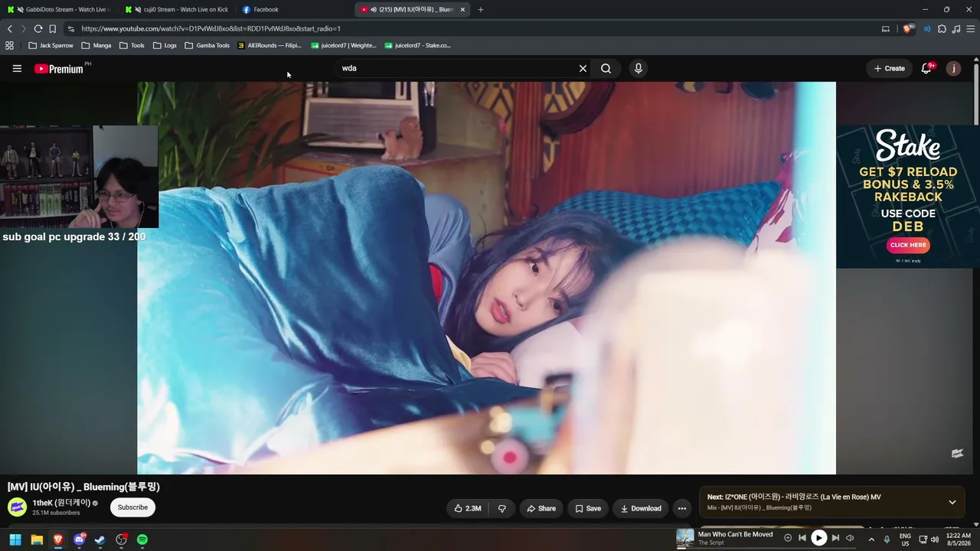Open Spotify from the taskbar
The height and width of the screenshot is (551, 980).
[142, 540]
